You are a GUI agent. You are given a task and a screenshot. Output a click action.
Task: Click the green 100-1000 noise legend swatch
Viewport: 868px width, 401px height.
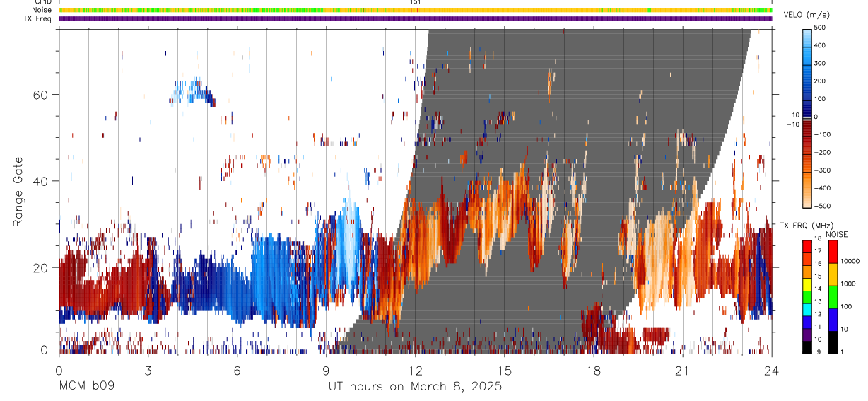coord(833,296)
